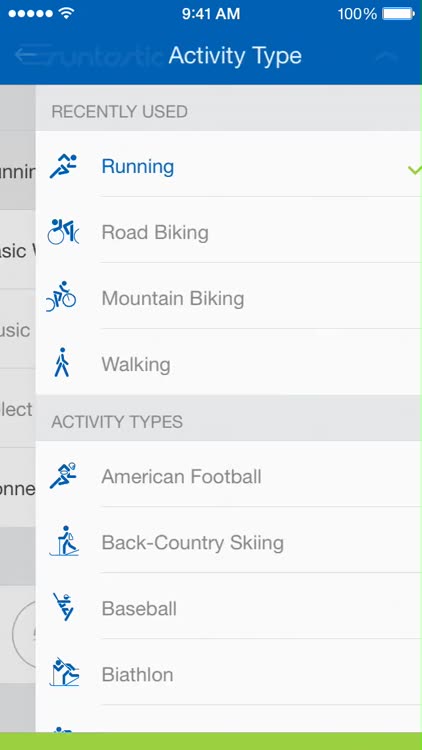Tap the dimmed panel behind the list
The height and width of the screenshot is (750, 422).
point(18,408)
